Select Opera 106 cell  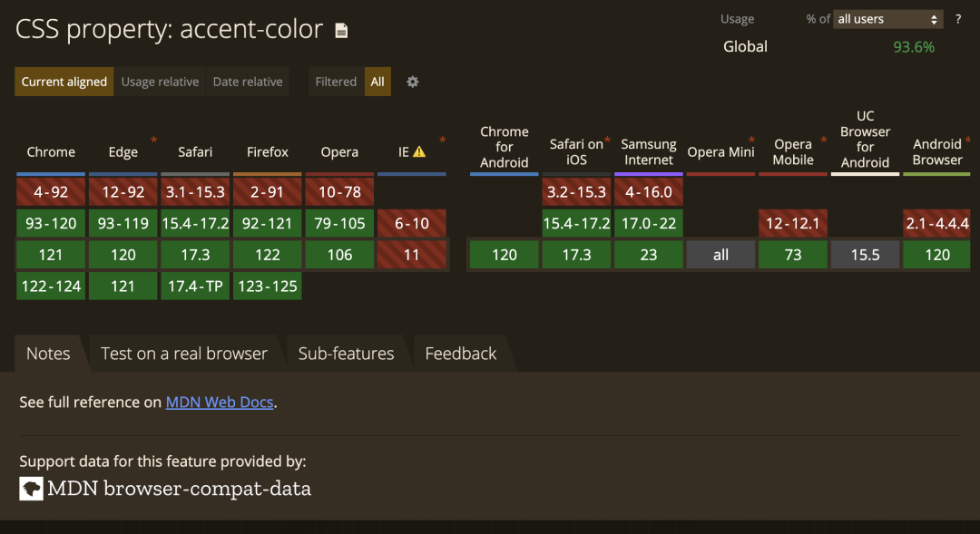click(x=339, y=255)
